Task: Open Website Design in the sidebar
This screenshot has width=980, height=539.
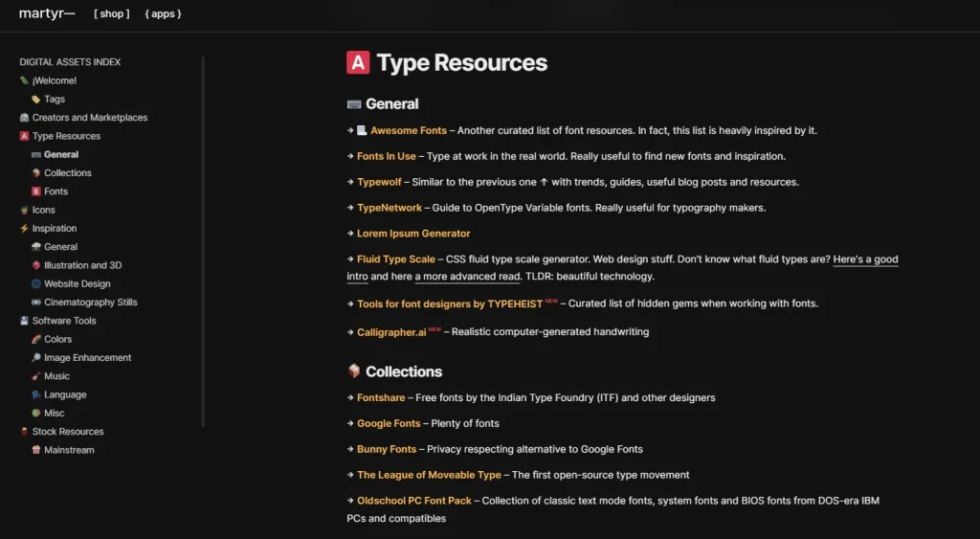Action: (77, 284)
